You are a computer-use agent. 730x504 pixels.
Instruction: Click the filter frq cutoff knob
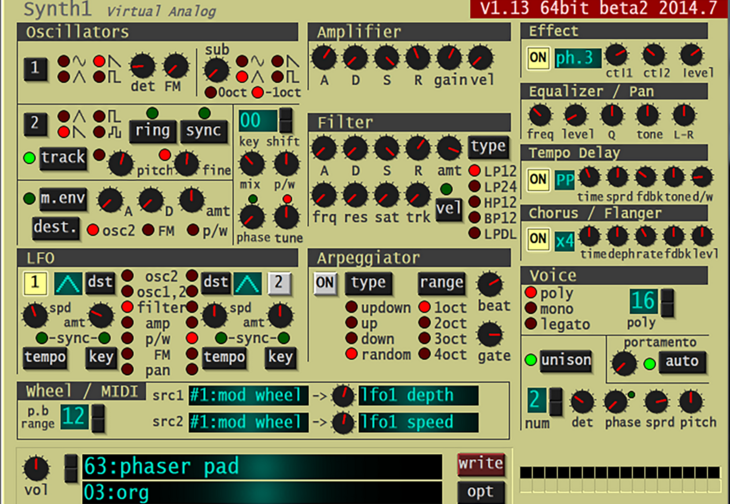(324, 195)
